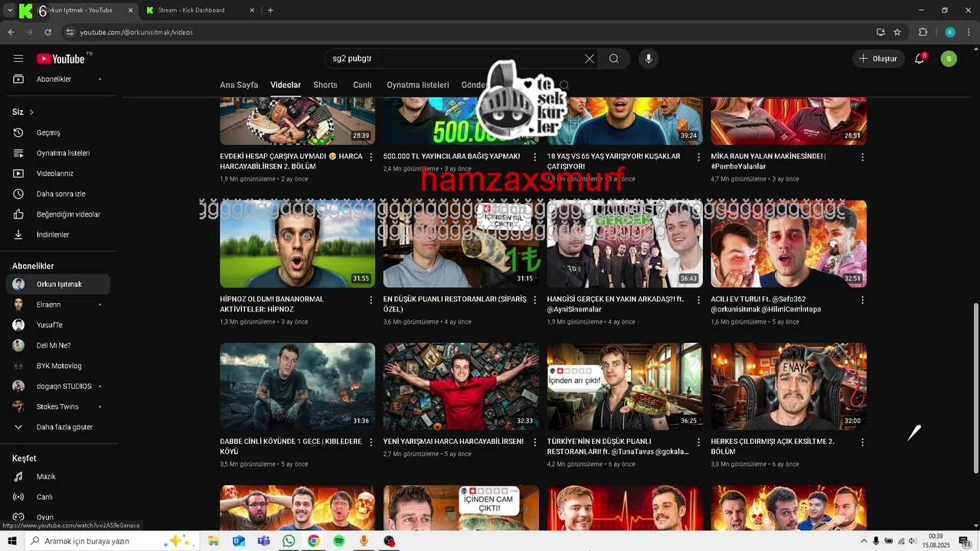Screen dimensions: 980x551
Task: Run search with magnifier button
Action: (614, 59)
